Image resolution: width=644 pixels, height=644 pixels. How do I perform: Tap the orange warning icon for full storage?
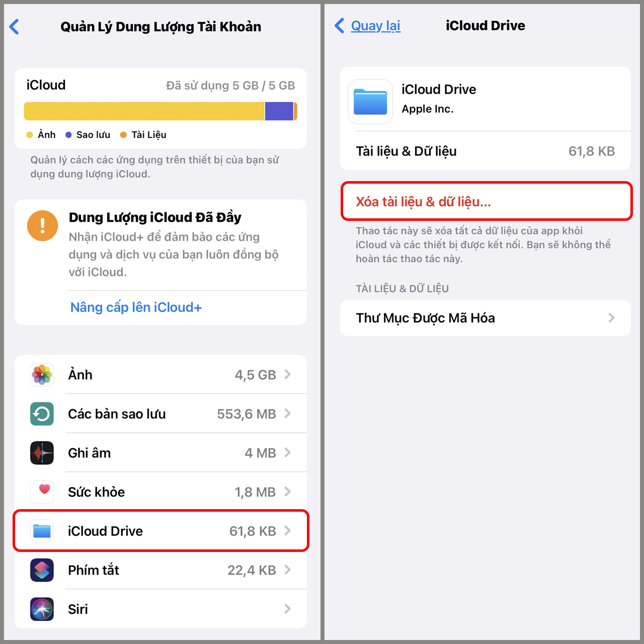(x=42, y=225)
